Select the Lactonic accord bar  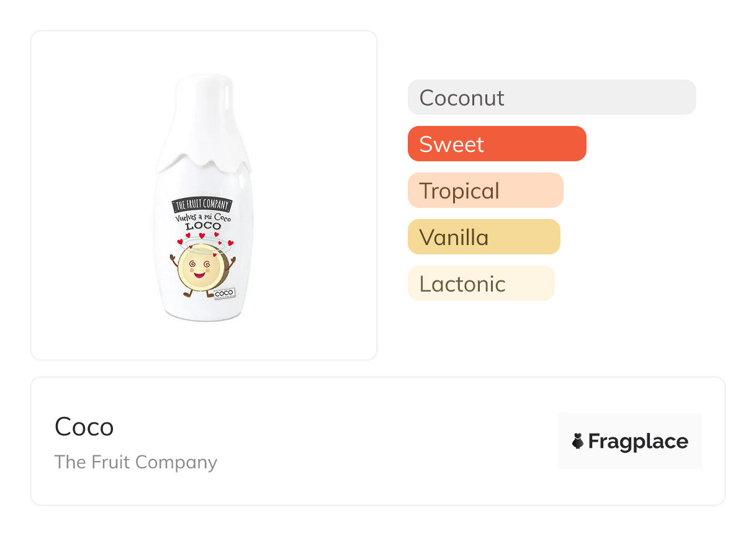point(480,284)
